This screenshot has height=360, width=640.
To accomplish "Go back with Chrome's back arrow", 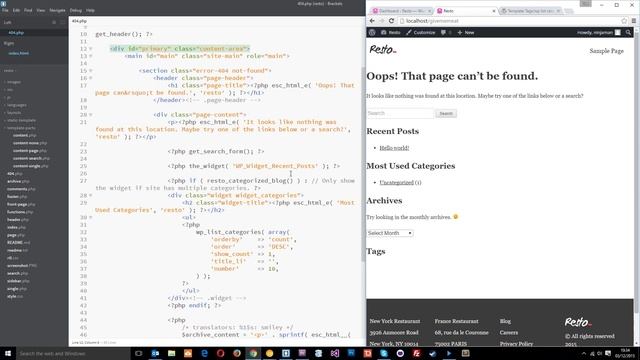I will (x=372, y=21).
